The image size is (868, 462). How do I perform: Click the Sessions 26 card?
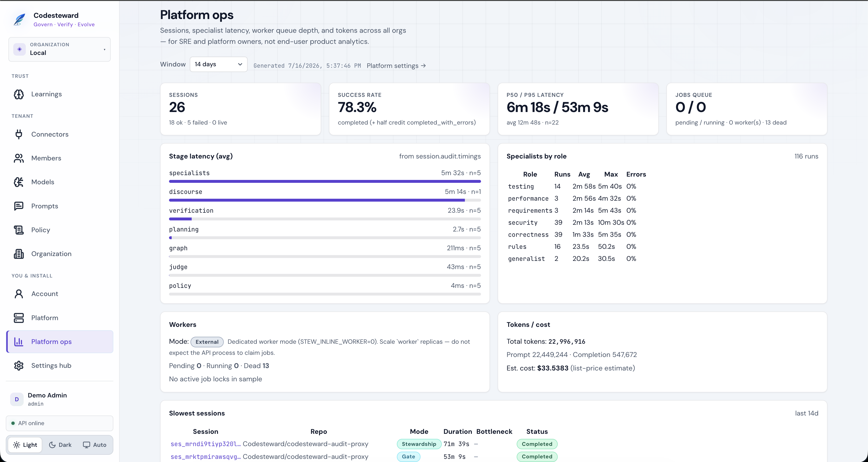[x=241, y=109]
